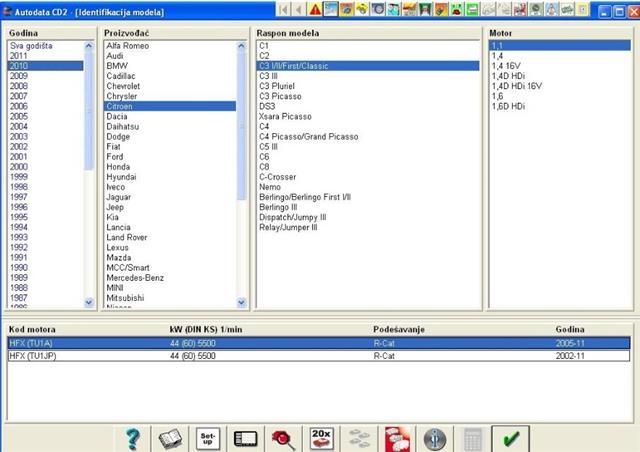Screen dimensions: 640x452
Task: Click the Proizvođač list scroll down arrow
Action: (241, 303)
